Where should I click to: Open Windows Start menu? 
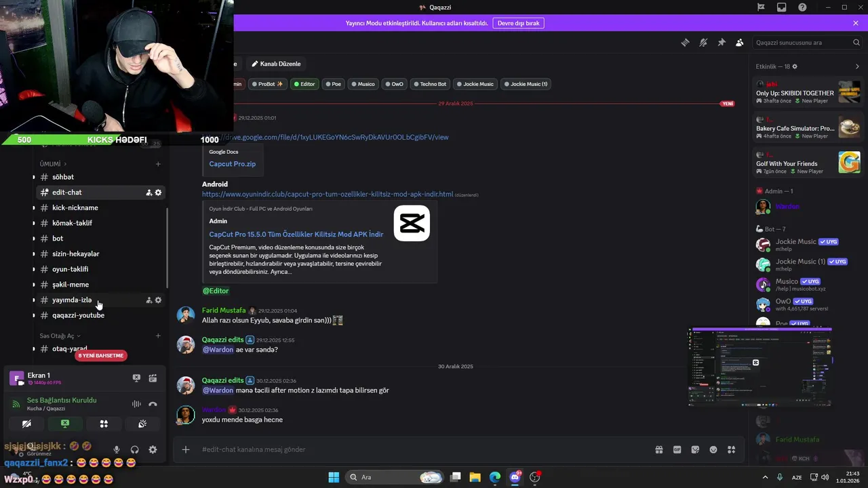[x=334, y=477]
